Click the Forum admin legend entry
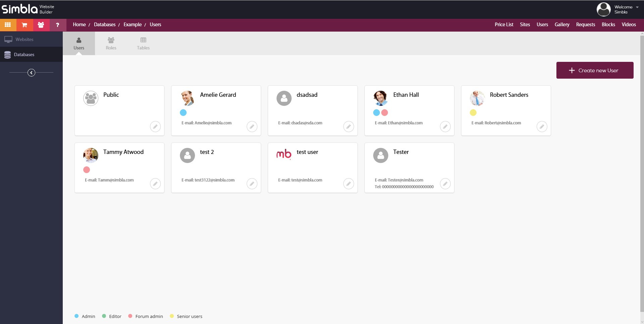The height and width of the screenshot is (324, 644). [x=146, y=316]
